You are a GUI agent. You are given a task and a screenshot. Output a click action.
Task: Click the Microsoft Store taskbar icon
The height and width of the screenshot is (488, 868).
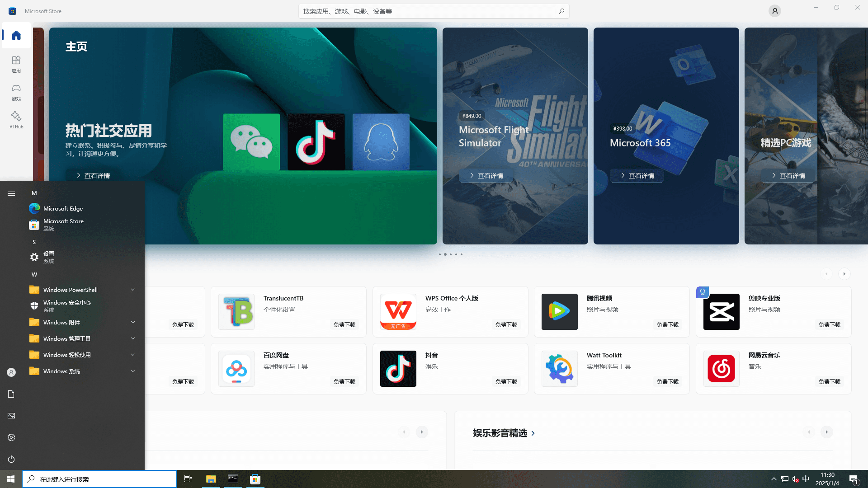tap(255, 479)
